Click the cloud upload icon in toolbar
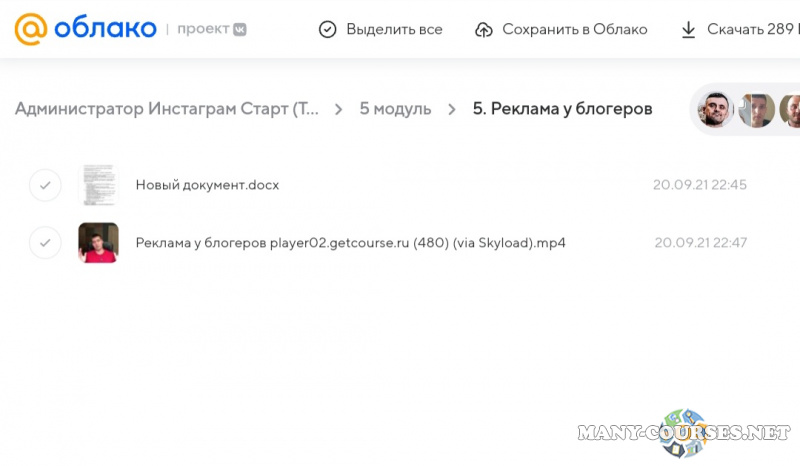 pyautogui.click(x=483, y=30)
